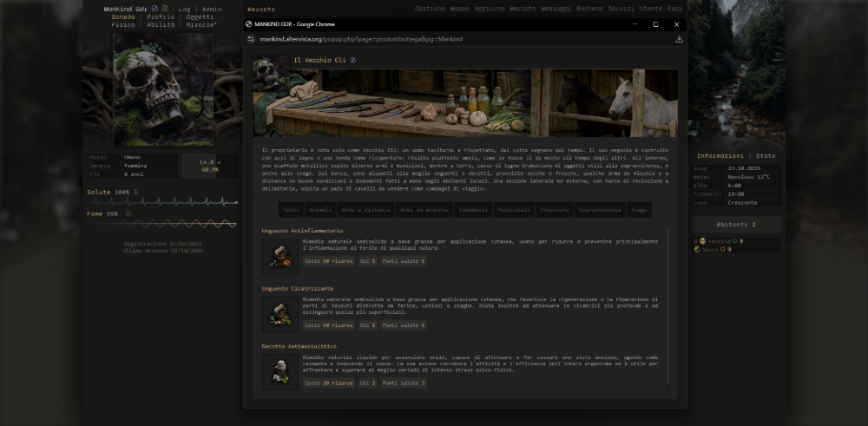Click the Costo 20 risorse tag of Decotto Antiansiolitico

pyautogui.click(x=329, y=383)
